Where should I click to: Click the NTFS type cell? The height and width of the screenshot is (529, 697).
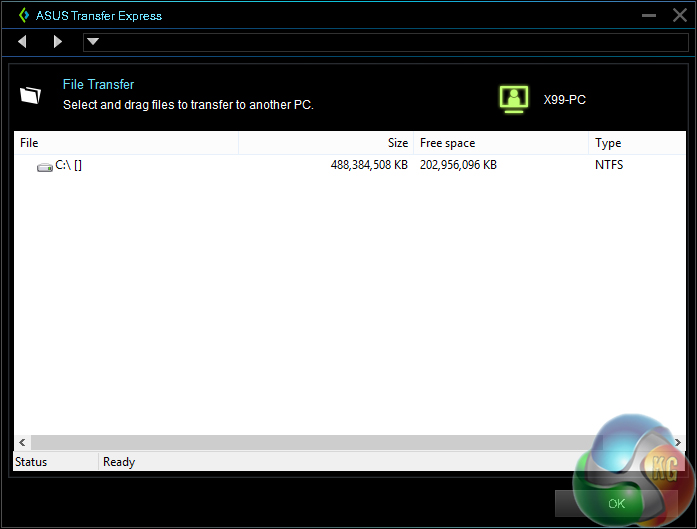(x=609, y=165)
